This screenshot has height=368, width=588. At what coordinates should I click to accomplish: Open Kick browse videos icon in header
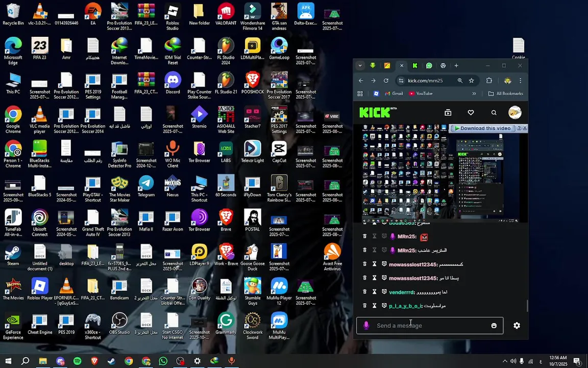[x=448, y=112]
